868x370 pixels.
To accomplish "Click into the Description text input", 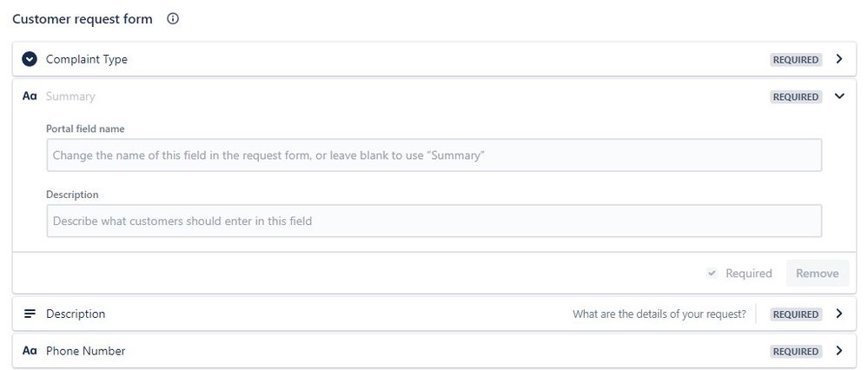I will (x=434, y=221).
